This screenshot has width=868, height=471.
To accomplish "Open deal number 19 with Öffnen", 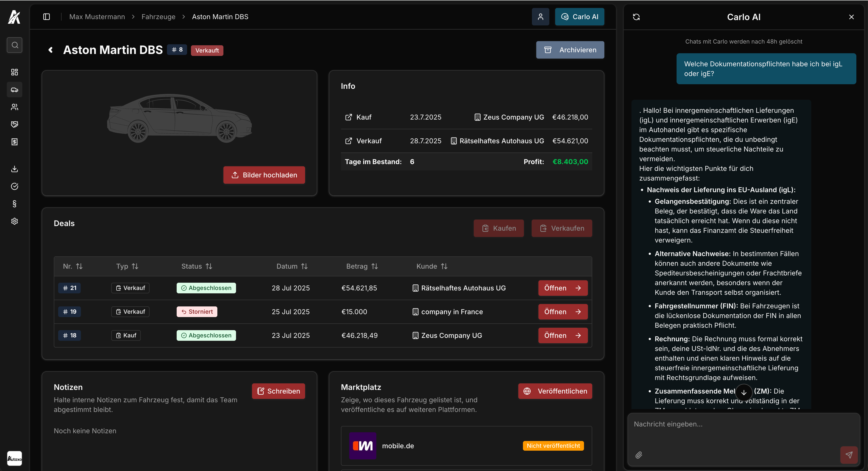I will (x=563, y=312).
